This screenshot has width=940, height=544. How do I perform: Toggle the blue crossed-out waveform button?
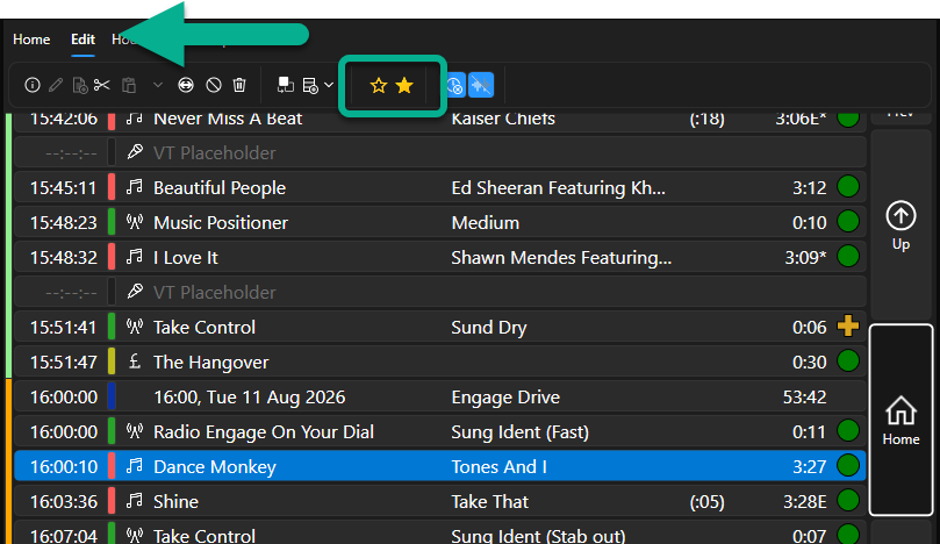tap(481, 85)
